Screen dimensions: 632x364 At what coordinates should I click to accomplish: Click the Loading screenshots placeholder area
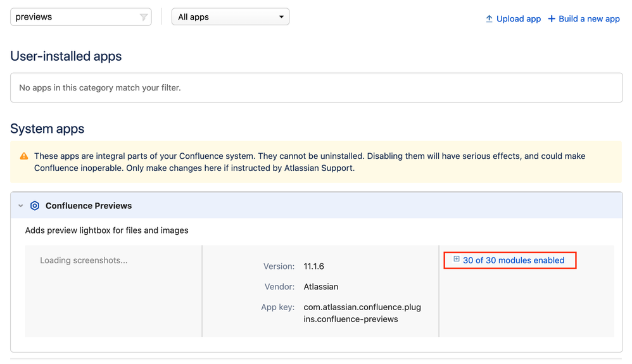point(84,260)
